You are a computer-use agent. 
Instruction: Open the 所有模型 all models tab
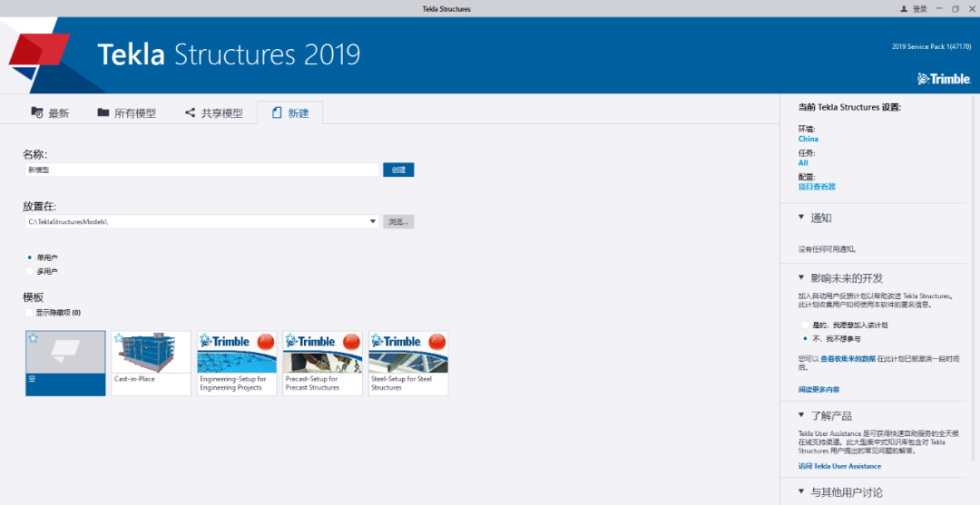point(127,113)
